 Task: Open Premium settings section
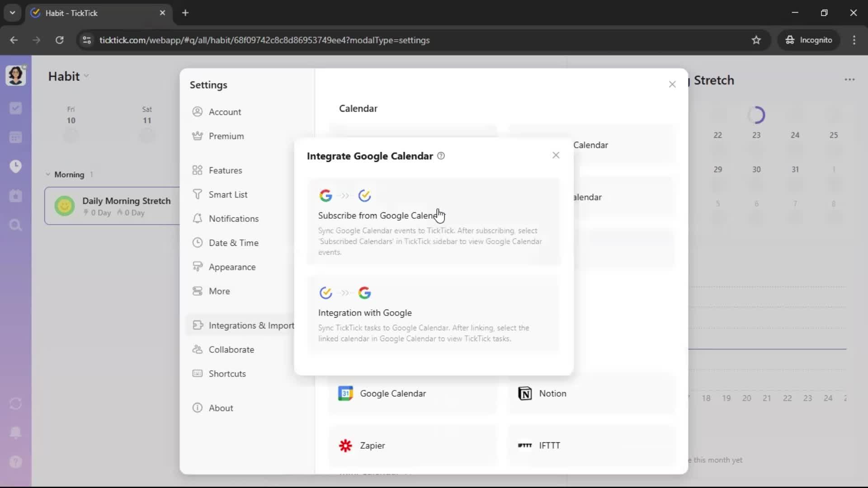point(226,136)
